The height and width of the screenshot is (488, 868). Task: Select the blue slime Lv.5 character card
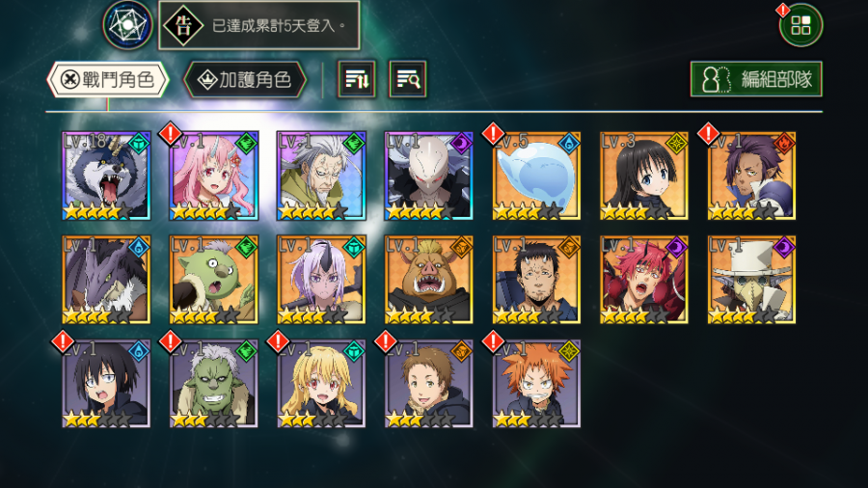coord(536,176)
